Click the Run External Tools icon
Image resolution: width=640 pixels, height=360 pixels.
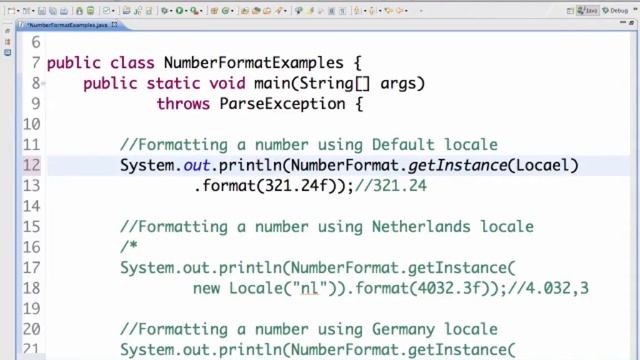point(194,11)
